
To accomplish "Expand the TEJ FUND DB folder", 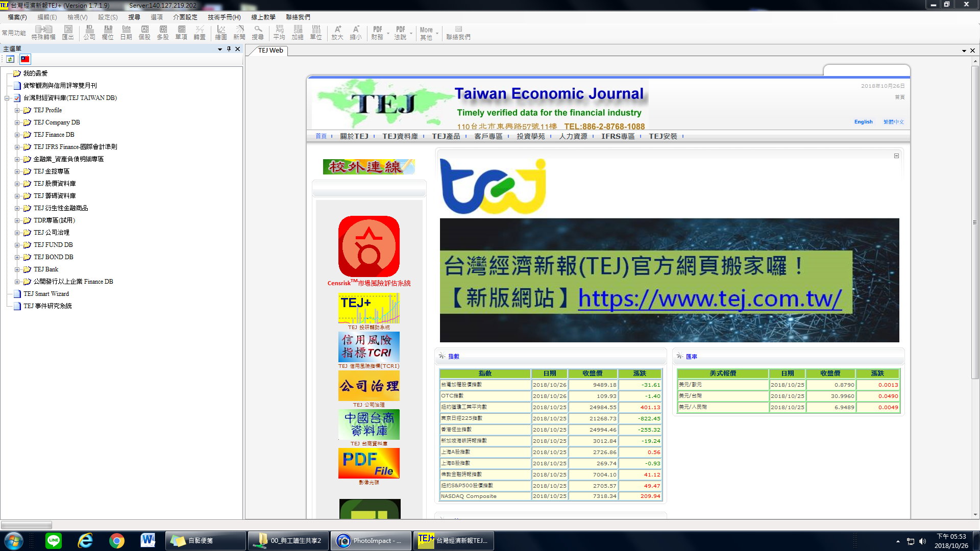I will pyautogui.click(x=17, y=245).
